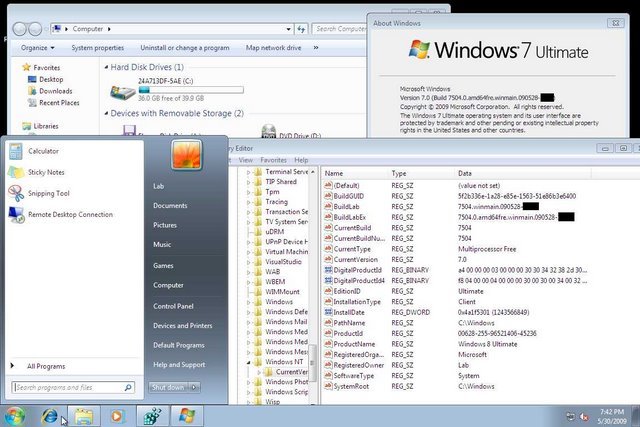This screenshot has width=640, height=427.
Task: Expand the Shut down options arrow
Action: click(194, 387)
